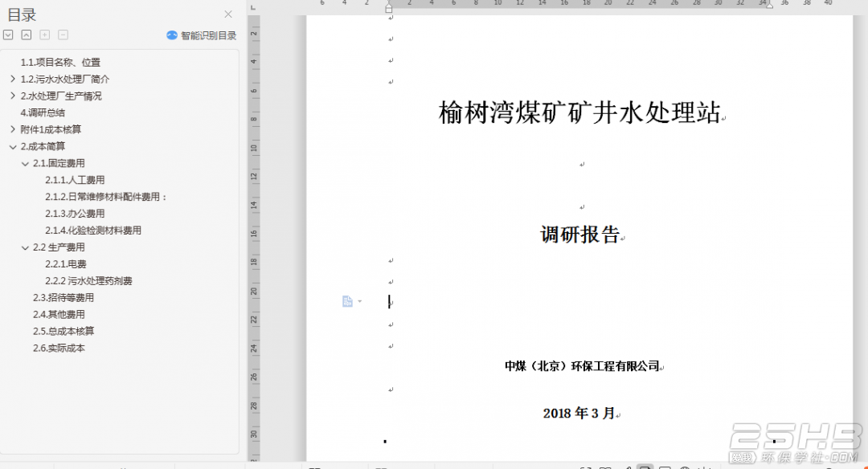Select 2.成本简算 in the outline
The width and height of the screenshot is (868, 469).
click(x=43, y=146)
